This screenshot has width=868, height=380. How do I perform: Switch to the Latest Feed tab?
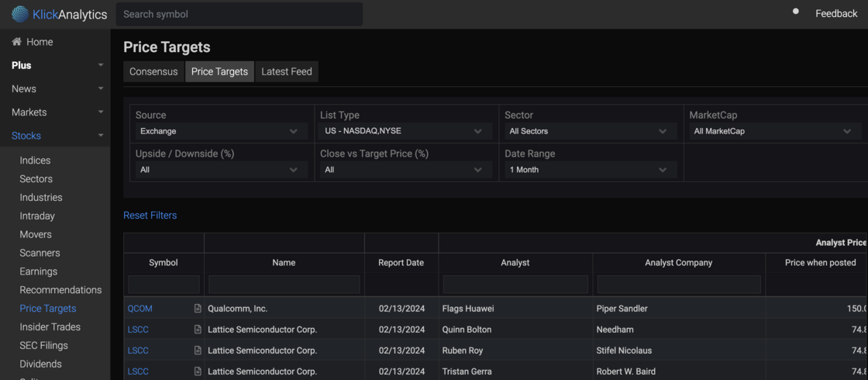tap(287, 71)
